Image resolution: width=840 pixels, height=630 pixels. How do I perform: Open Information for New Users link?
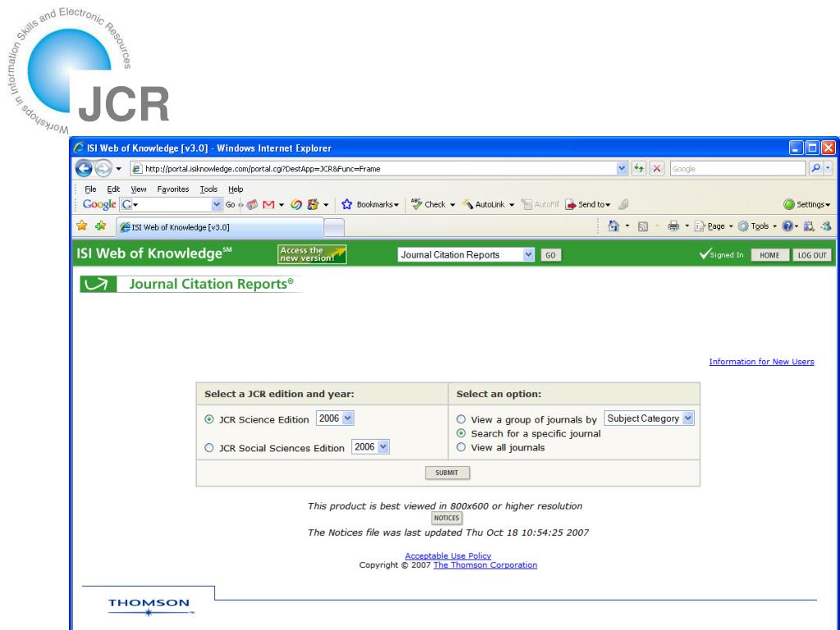(761, 362)
